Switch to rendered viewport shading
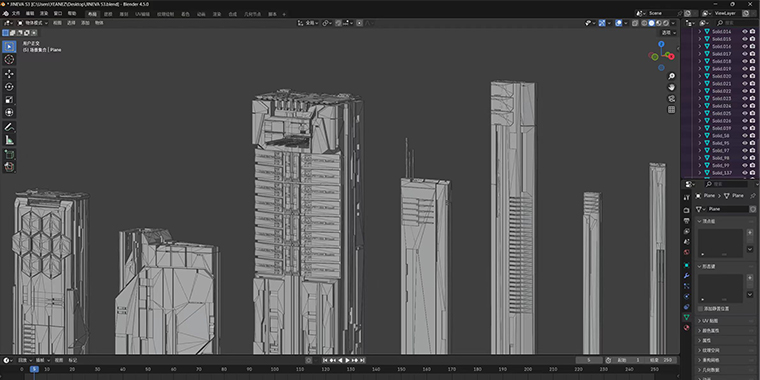Image resolution: width=760 pixels, height=380 pixels. click(666, 23)
